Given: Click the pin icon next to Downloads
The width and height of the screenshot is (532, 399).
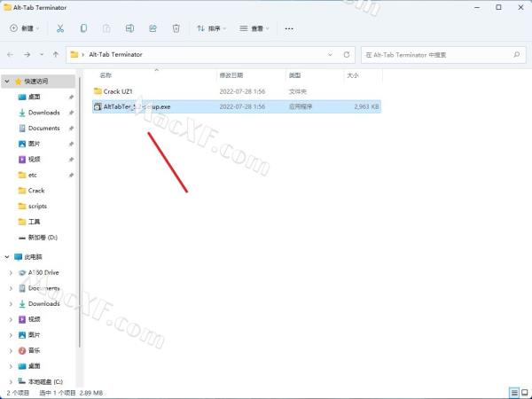Looking at the screenshot, I should coord(71,113).
